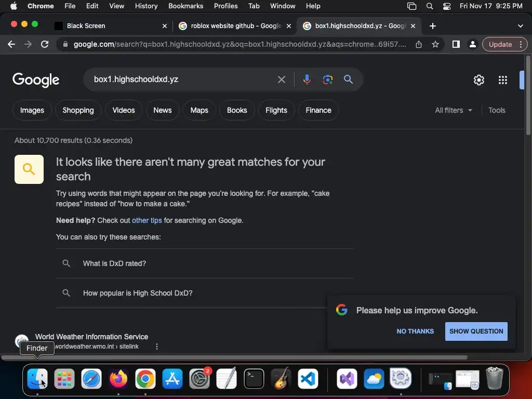This screenshot has width=532, height=399.
Task: Open the Google apps grid
Action: click(503, 79)
